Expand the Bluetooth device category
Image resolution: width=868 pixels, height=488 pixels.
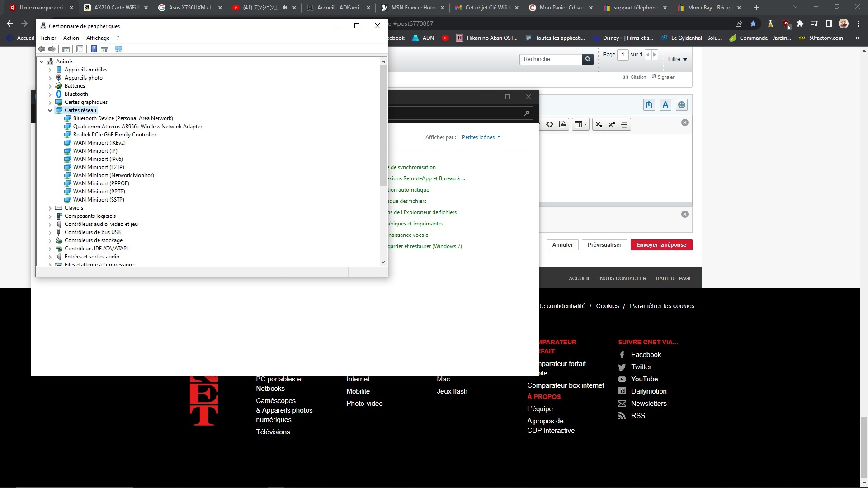point(50,94)
